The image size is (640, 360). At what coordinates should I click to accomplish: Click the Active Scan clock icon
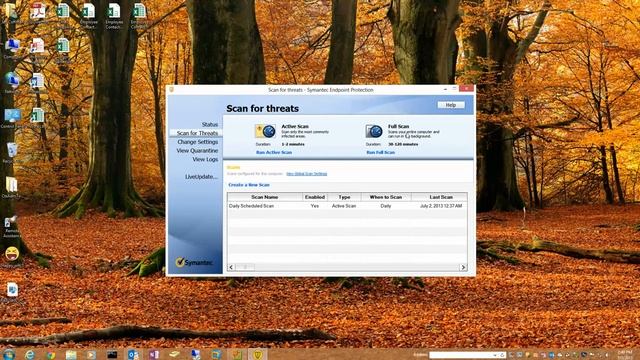click(265, 131)
